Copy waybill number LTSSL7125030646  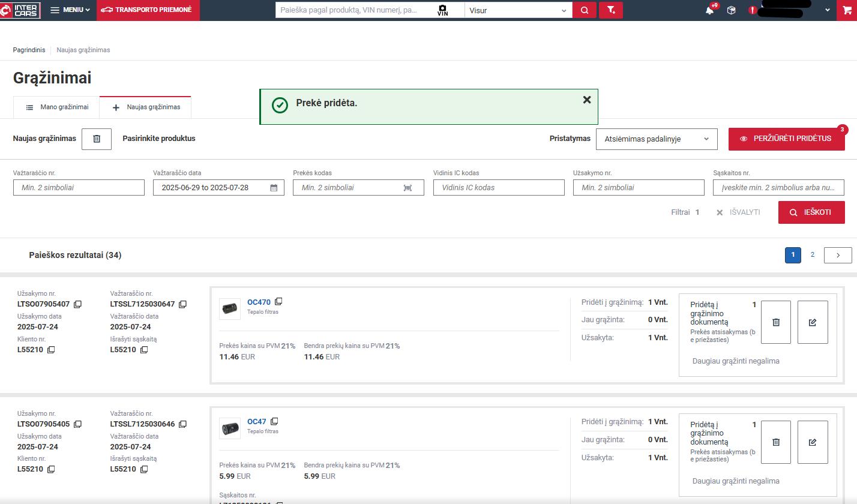[x=182, y=424]
